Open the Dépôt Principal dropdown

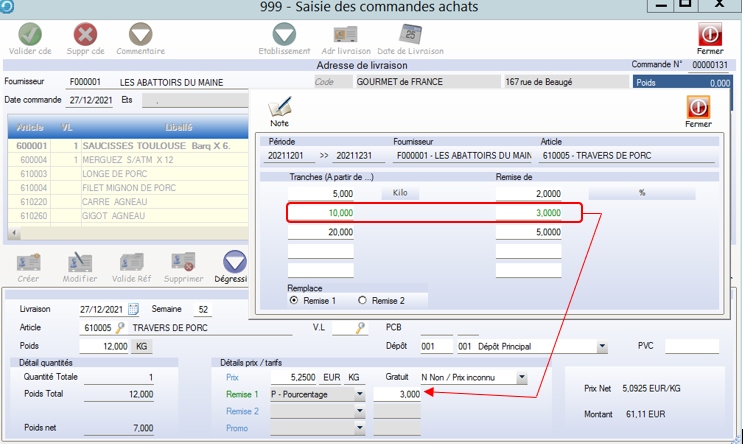click(602, 347)
